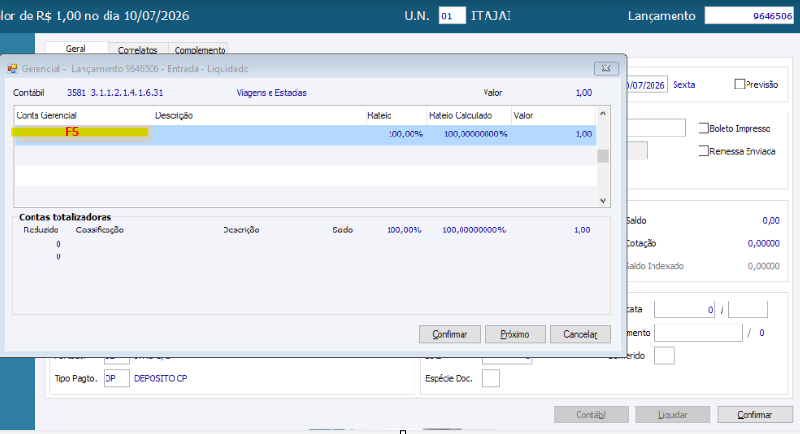The image size is (800, 434).
Task: Check the Boleto Impresso checkbox
Action: 704,128
